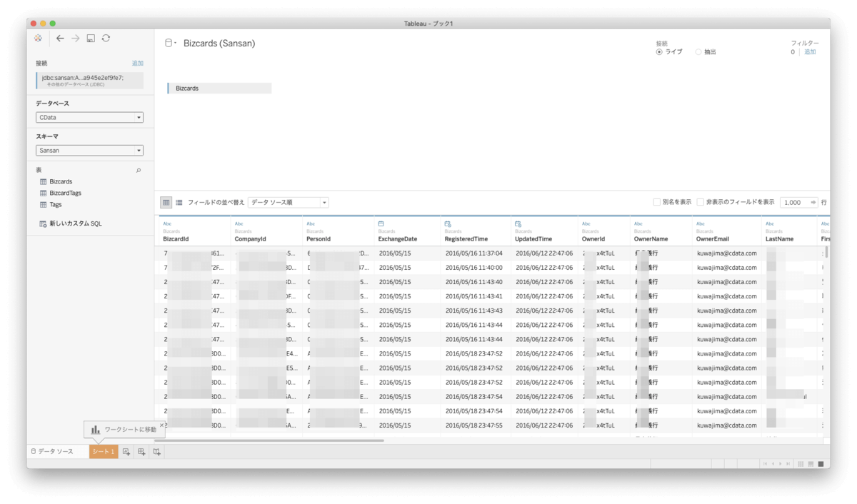Go to the last sheet with the status bar arrow

coord(788,464)
